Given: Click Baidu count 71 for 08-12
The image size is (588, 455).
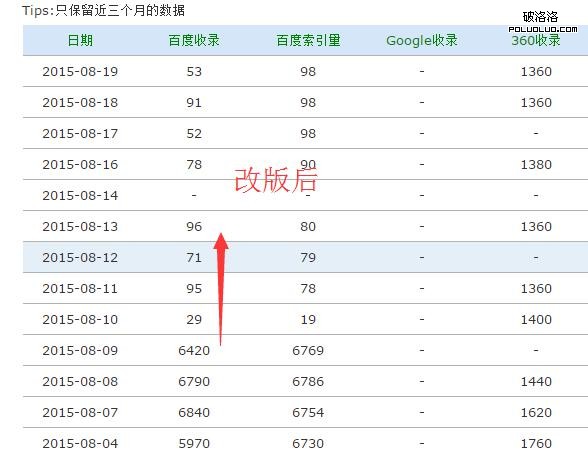Looking at the screenshot, I should (194, 257).
